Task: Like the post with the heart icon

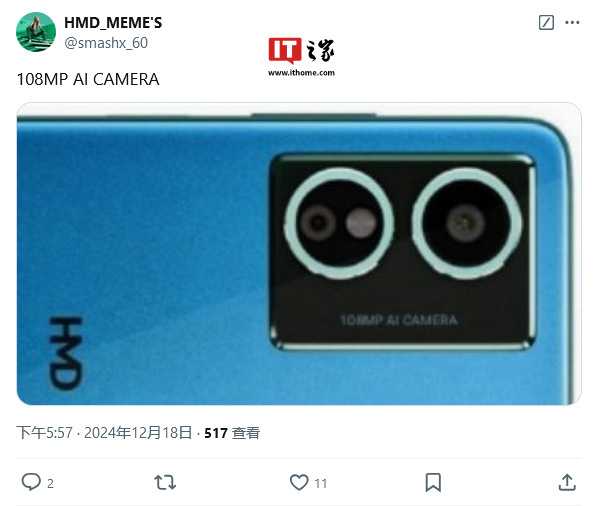Action: pos(299,482)
